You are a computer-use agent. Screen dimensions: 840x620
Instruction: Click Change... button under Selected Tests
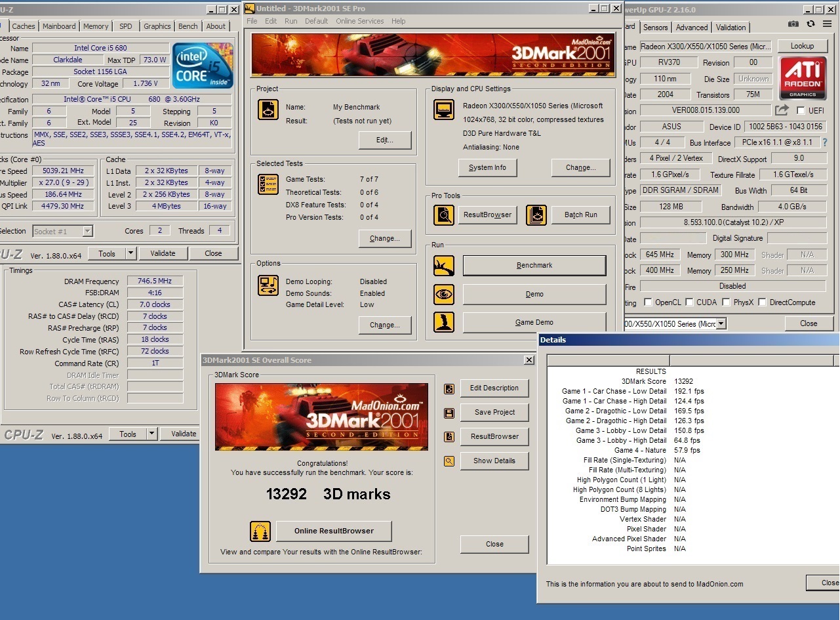(x=385, y=238)
